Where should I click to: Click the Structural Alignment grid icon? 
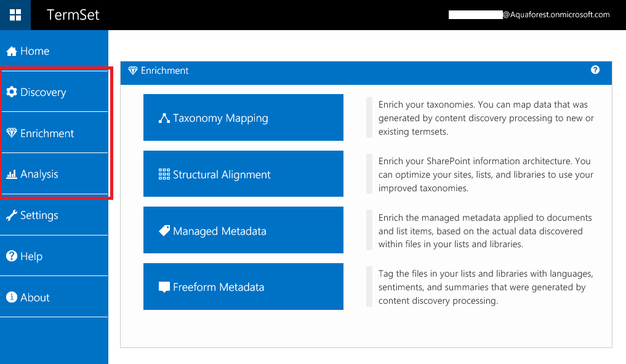164,175
